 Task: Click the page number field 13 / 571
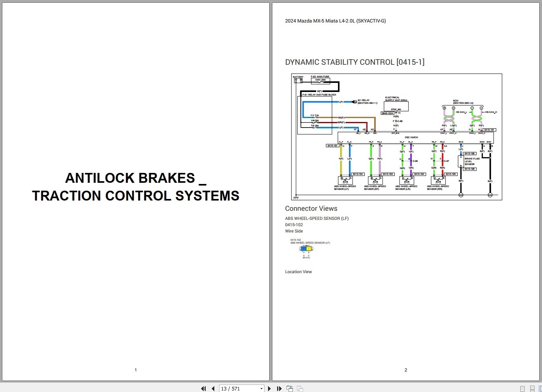[239, 389]
